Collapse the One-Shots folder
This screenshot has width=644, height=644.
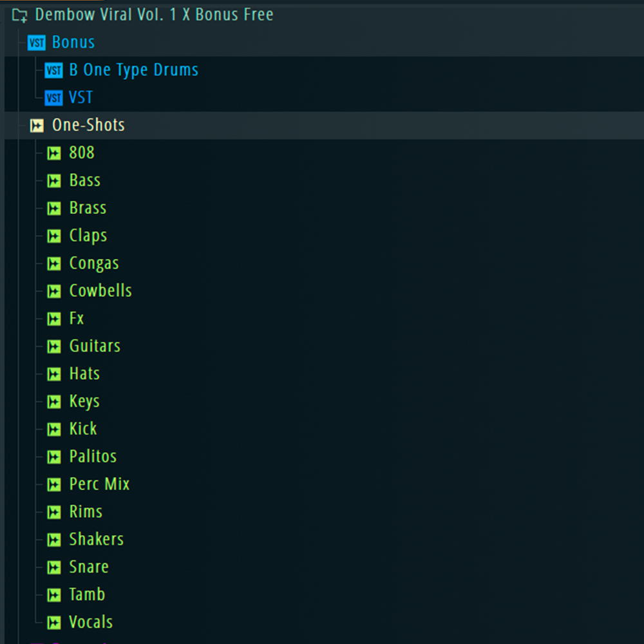[x=88, y=125]
